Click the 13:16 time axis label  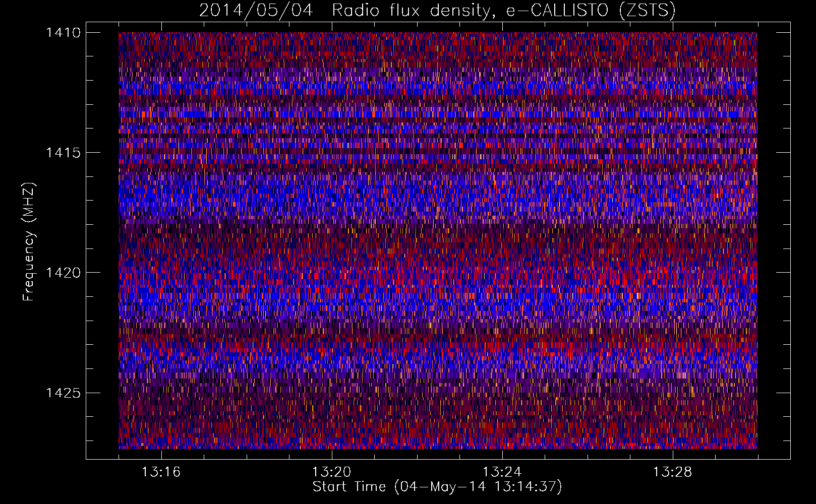tap(161, 472)
